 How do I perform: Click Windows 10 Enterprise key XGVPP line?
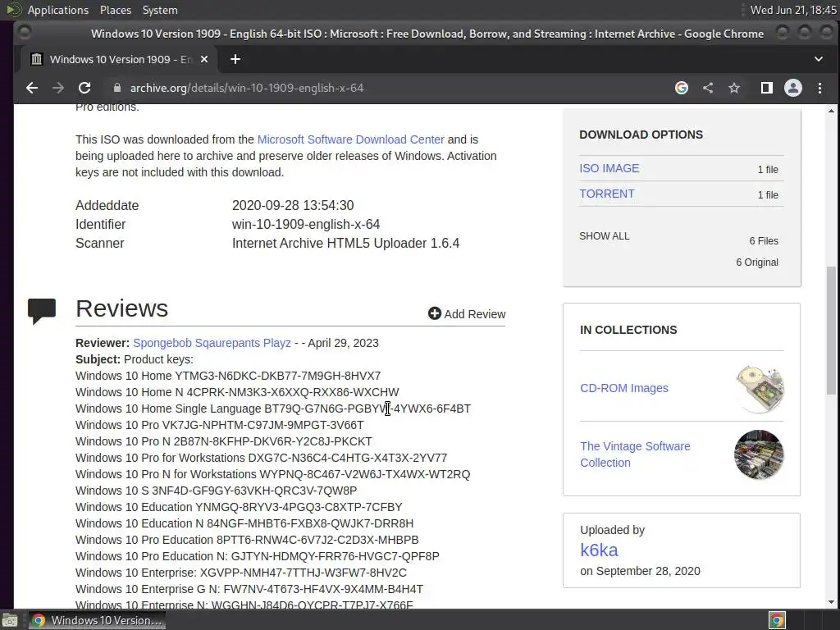tap(241, 573)
